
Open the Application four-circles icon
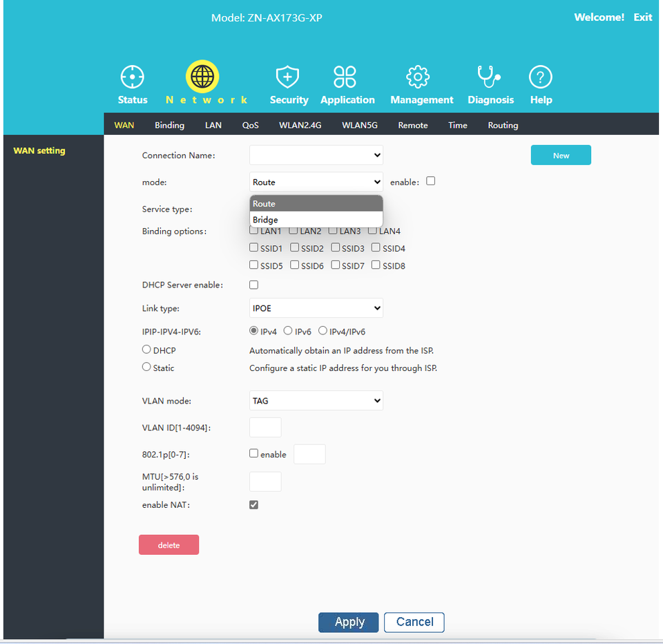coord(345,77)
